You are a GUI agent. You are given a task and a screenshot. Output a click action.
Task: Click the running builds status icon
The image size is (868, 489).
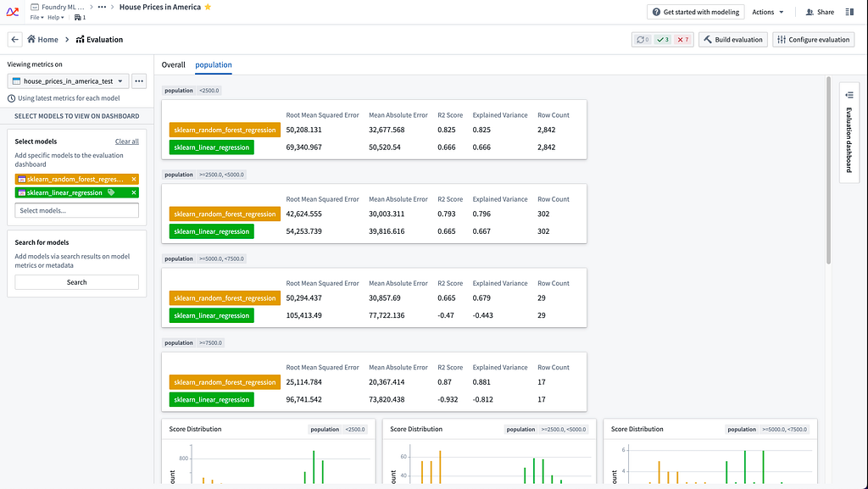(643, 39)
